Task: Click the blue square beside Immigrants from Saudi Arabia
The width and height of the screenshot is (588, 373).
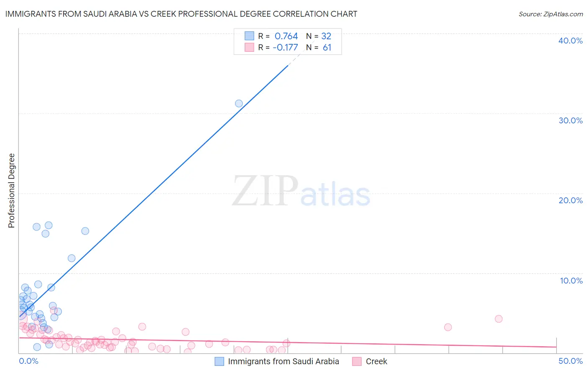Action: pos(219,361)
